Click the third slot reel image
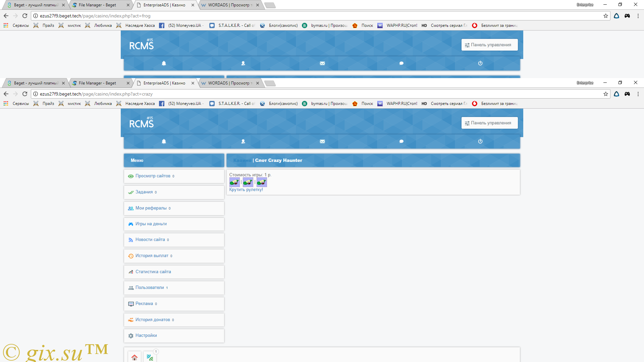 tap(262, 182)
